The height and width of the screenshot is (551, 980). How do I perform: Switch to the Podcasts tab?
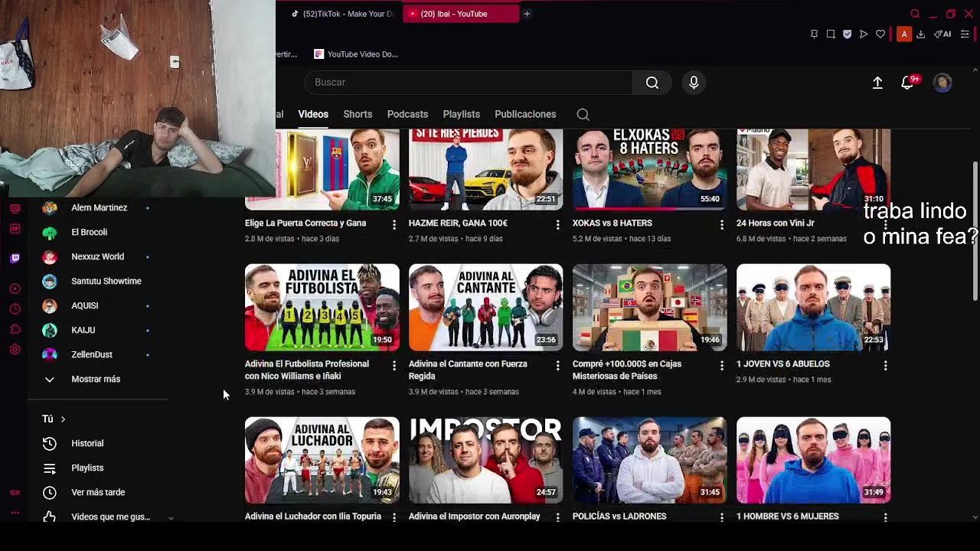click(407, 114)
